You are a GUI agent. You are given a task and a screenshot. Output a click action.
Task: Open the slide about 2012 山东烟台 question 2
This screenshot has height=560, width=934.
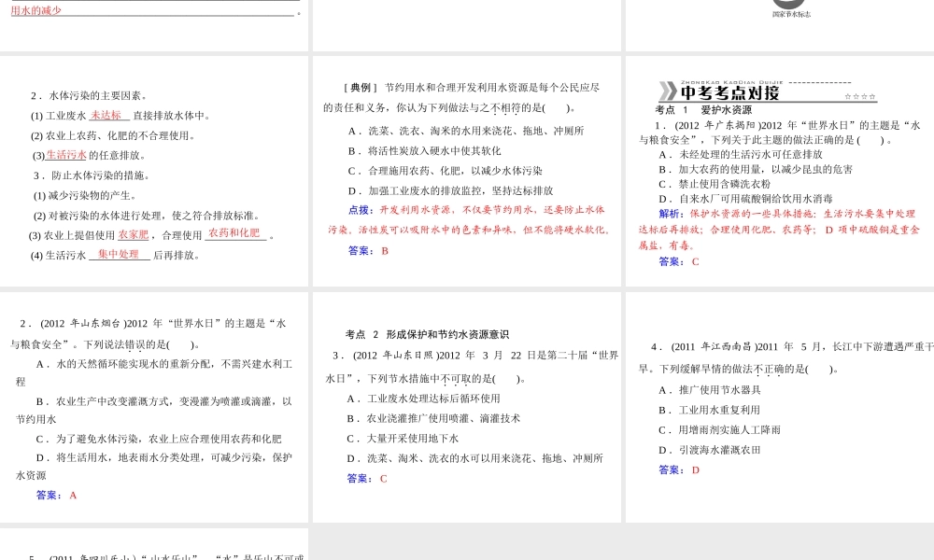(154, 407)
